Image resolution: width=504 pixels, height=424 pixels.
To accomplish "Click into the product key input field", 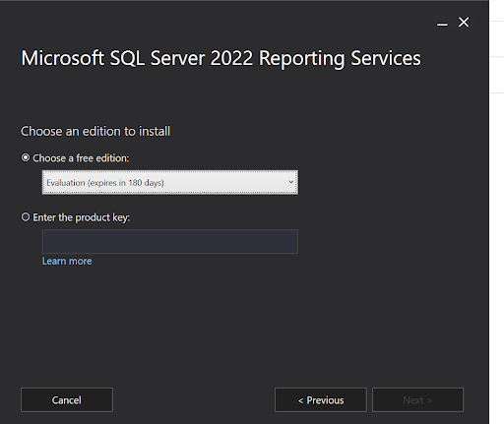I will click(x=170, y=242).
